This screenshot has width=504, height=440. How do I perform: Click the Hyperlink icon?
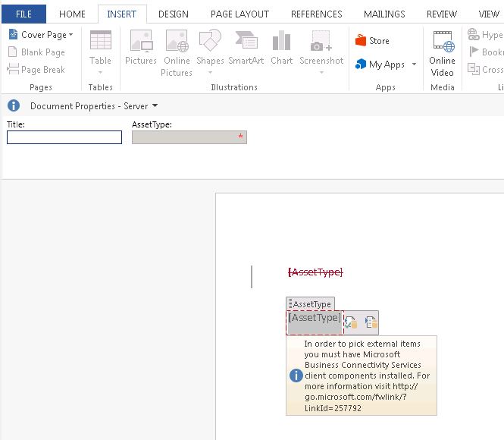pyautogui.click(x=473, y=34)
